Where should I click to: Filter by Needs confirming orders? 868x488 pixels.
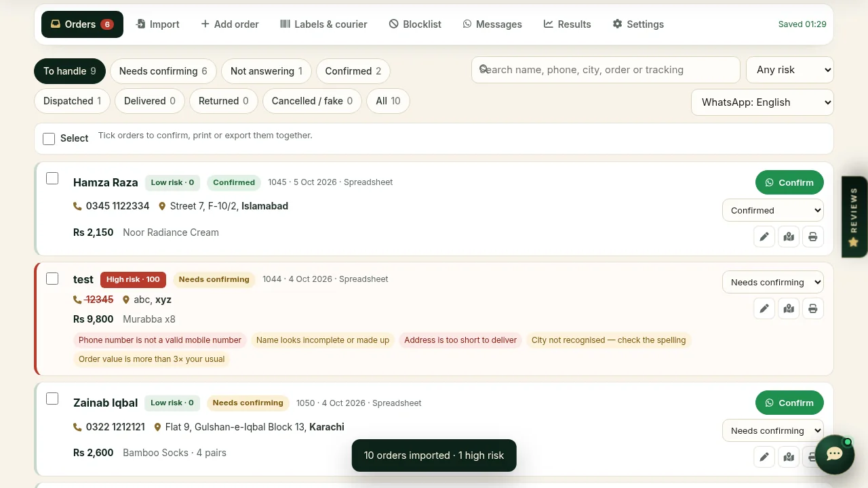(x=163, y=71)
